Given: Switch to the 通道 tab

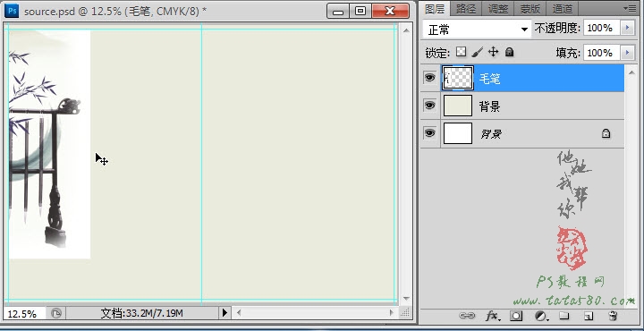Looking at the screenshot, I should click(x=563, y=8).
